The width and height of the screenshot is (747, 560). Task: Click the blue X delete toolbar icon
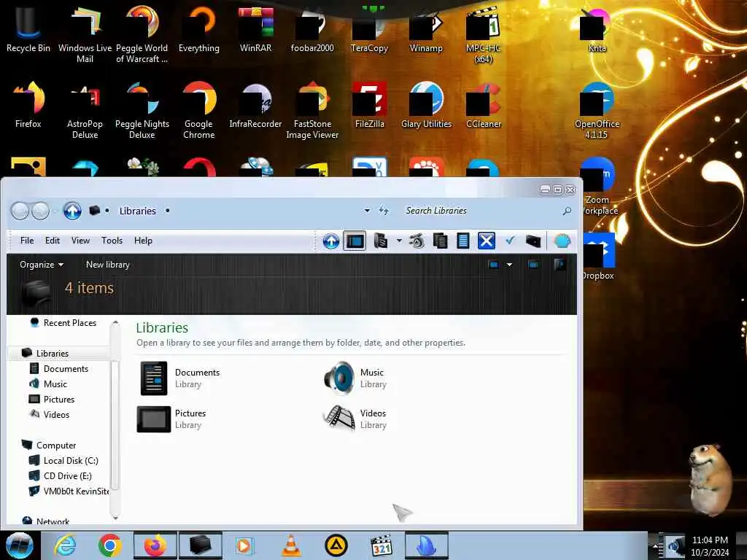pos(486,241)
